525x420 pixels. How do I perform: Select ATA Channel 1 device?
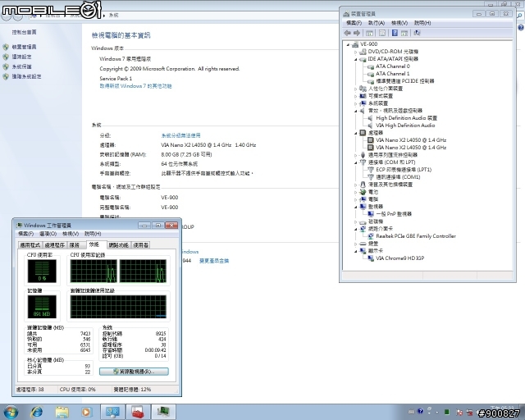[x=392, y=74]
